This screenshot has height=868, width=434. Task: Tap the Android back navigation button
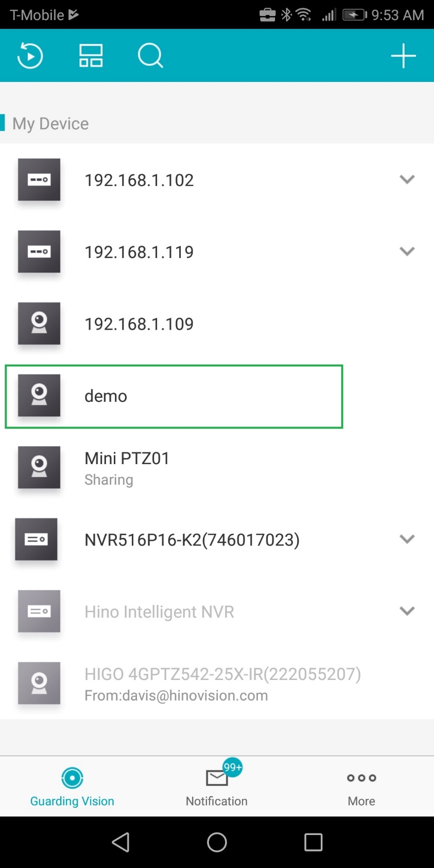120,842
